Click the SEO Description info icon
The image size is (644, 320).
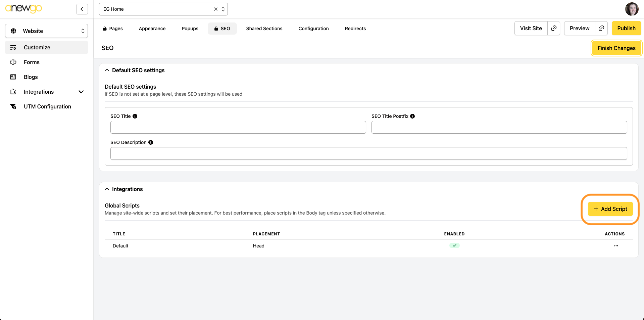coord(151,142)
